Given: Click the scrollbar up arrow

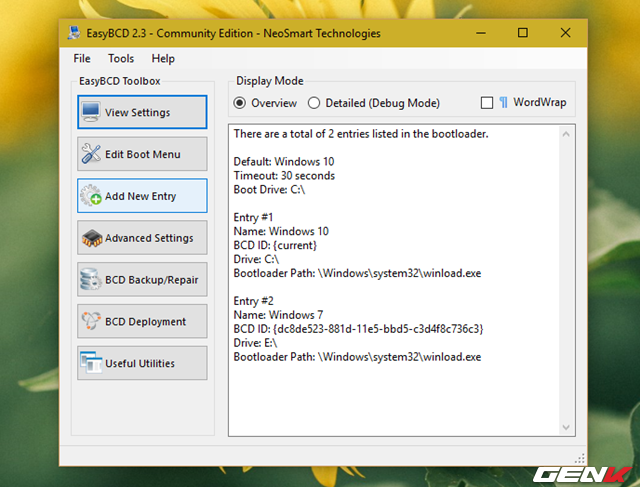Looking at the screenshot, I should pos(567,133).
